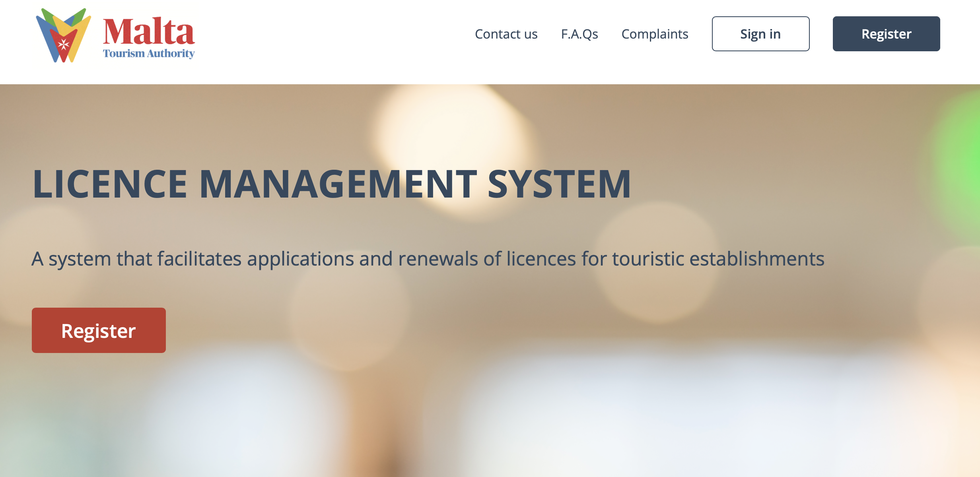
Task: Click the red Register button in hero
Action: click(x=99, y=330)
